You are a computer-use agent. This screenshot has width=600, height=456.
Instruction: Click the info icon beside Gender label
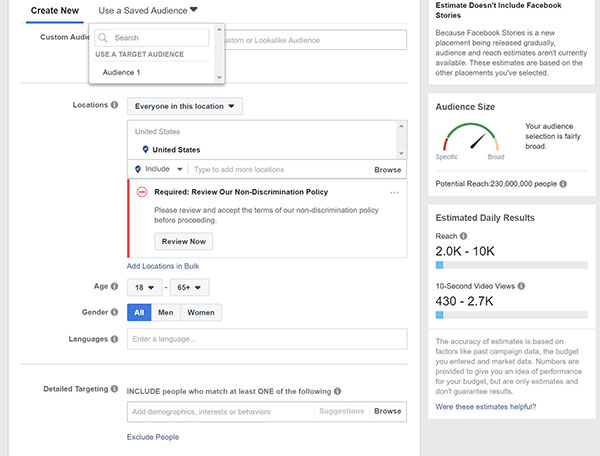click(x=114, y=312)
